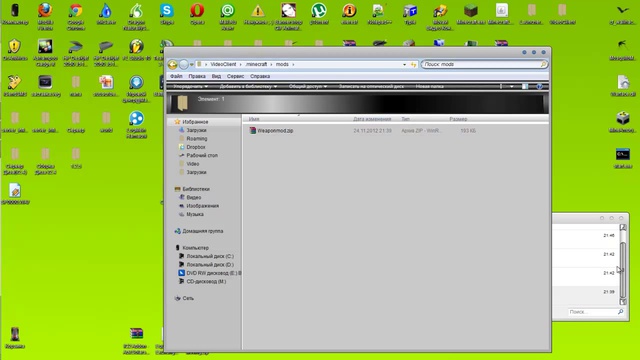Open the blue film reel desktop icon
Viewport: 640px width, 360px height.
[x=136, y=118]
